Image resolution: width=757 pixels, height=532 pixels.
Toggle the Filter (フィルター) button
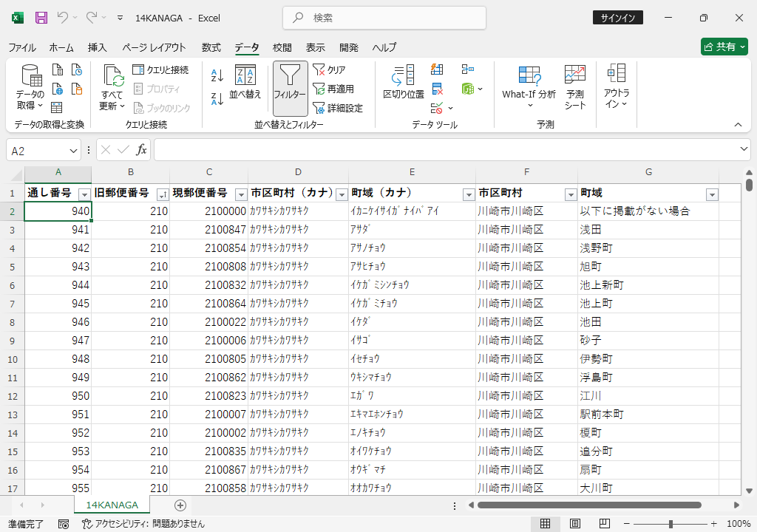(290, 89)
